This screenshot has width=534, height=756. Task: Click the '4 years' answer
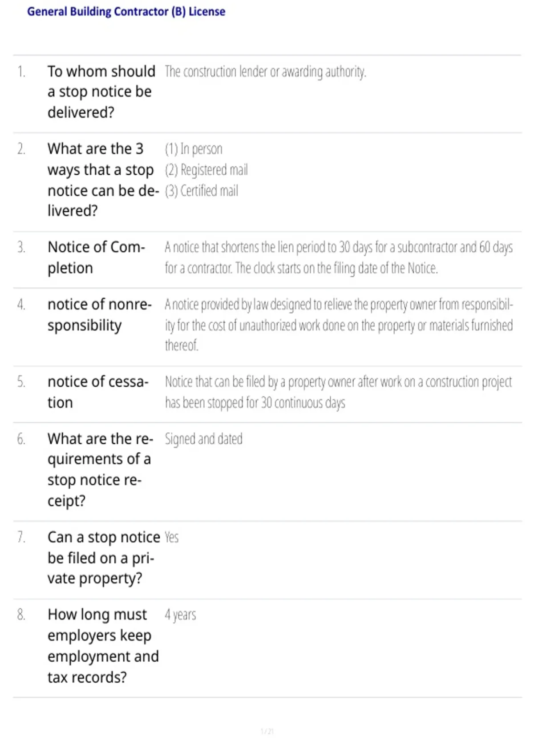pyautogui.click(x=180, y=615)
